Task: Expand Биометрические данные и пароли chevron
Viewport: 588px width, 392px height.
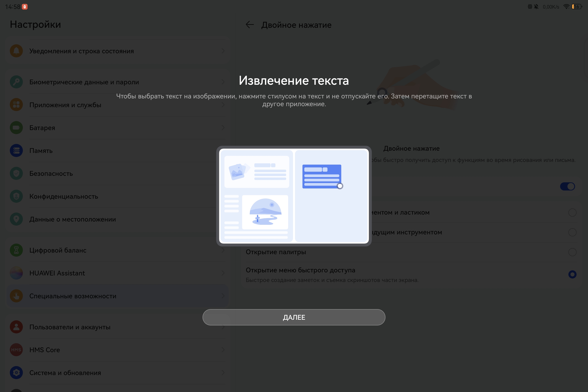Action: (x=223, y=82)
